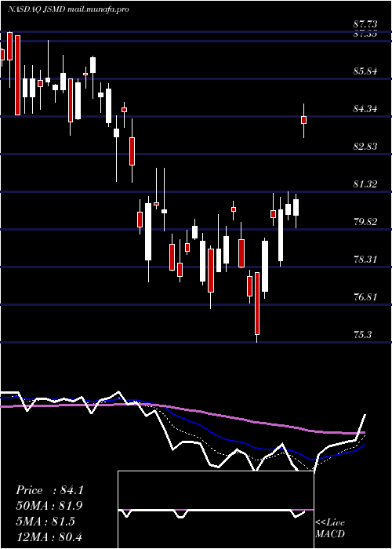Click the Price : 84.1 readout
Screen dimensions: 392x549
[x=49, y=490]
